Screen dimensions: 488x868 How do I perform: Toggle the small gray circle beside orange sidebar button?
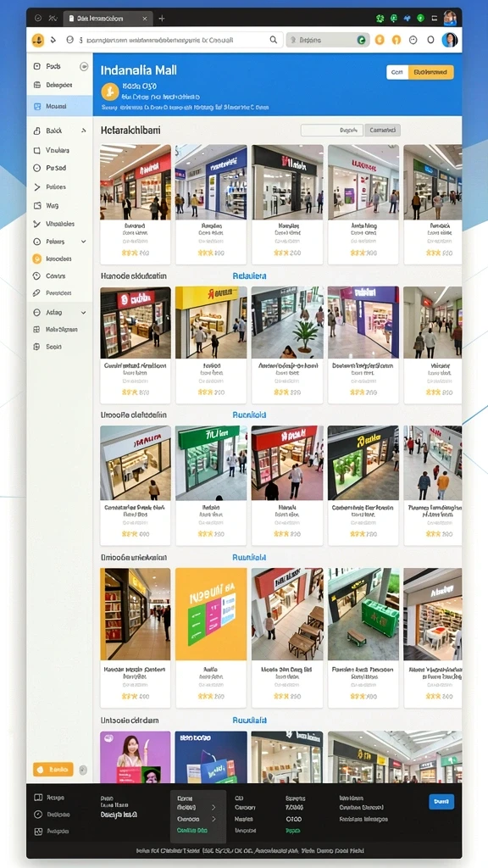(83, 770)
